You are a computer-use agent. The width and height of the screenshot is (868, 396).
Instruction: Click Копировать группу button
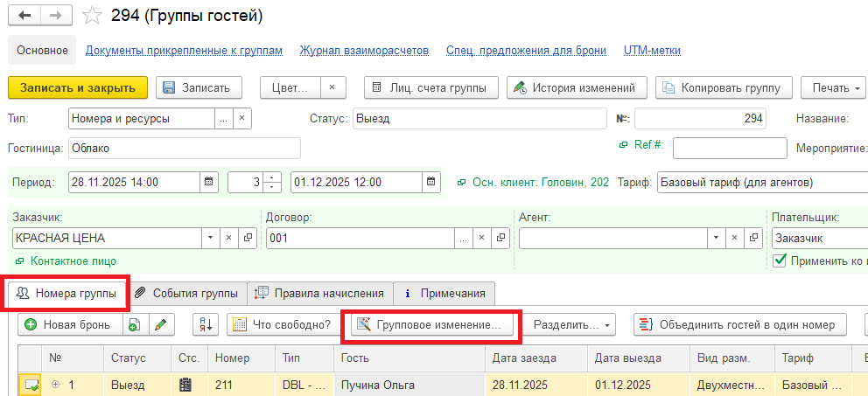pyautogui.click(x=724, y=87)
